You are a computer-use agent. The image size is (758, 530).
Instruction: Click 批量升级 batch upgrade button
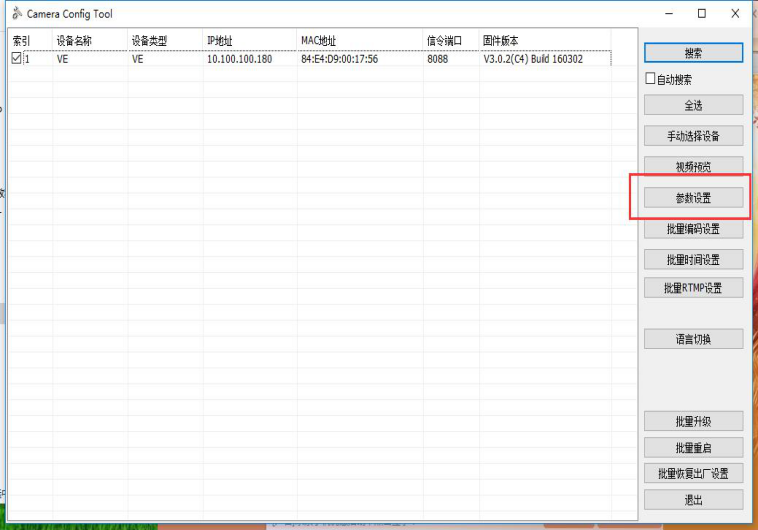pos(693,421)
